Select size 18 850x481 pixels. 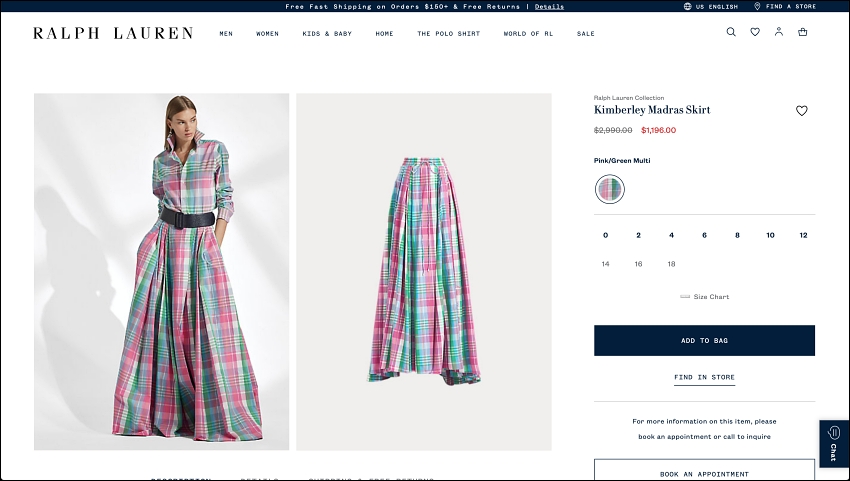pyautogui.click(x=671, y=264)
